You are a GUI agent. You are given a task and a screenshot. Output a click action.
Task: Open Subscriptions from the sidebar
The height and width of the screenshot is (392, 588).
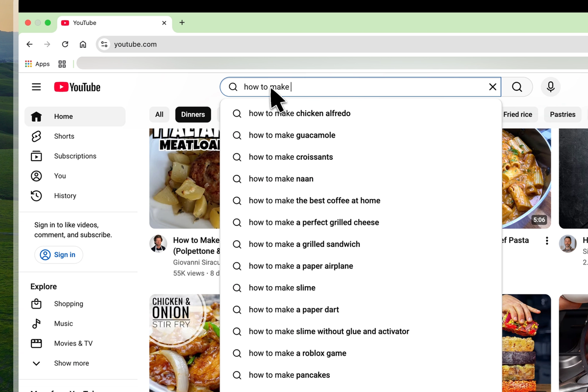(x=75, y=156)
